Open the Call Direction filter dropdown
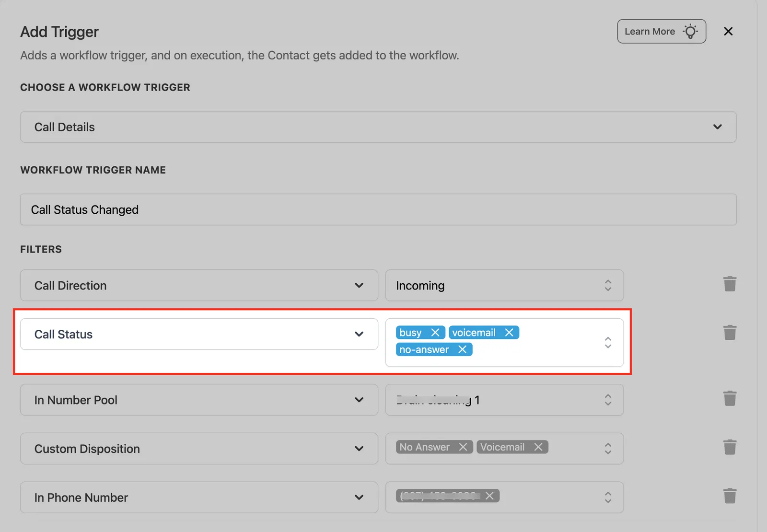Image resolution: width=767 pixels, height=532 pixels. coord(199,285)
